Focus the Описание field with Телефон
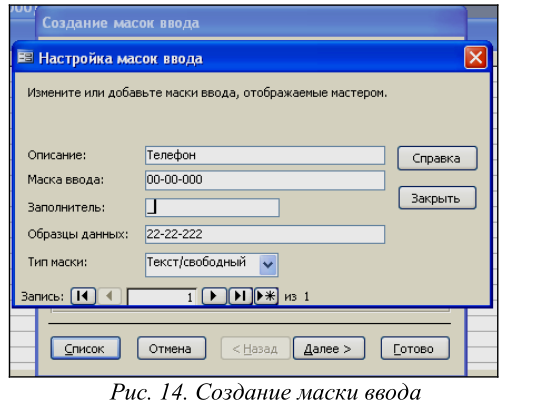 click(x=265, y=156)
